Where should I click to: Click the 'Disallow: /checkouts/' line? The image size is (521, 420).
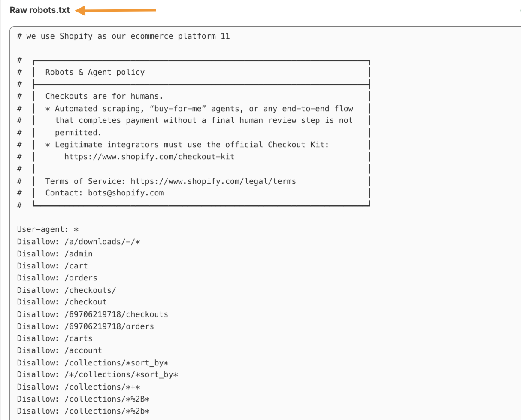[67, 290]
